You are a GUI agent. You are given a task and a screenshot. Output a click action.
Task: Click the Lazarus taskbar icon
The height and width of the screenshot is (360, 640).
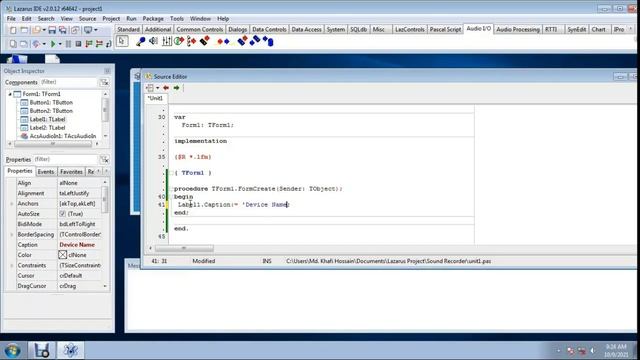pos(70,350)
